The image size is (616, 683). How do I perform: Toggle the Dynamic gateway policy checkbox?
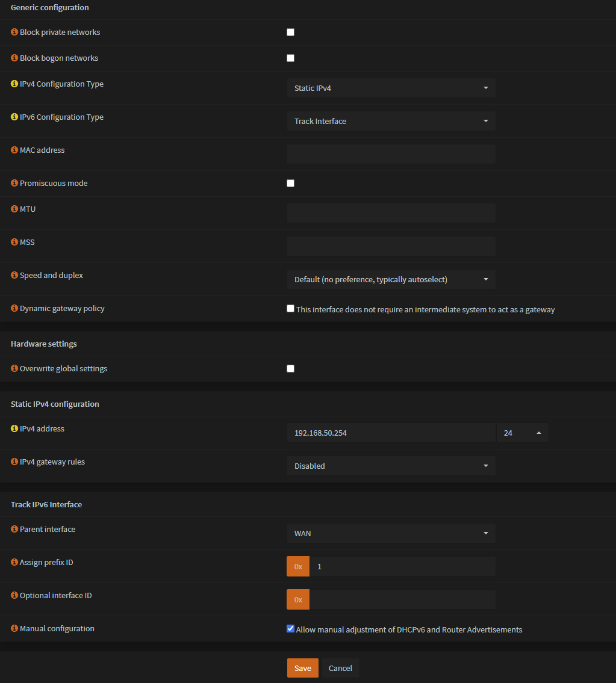pos(290,309)
